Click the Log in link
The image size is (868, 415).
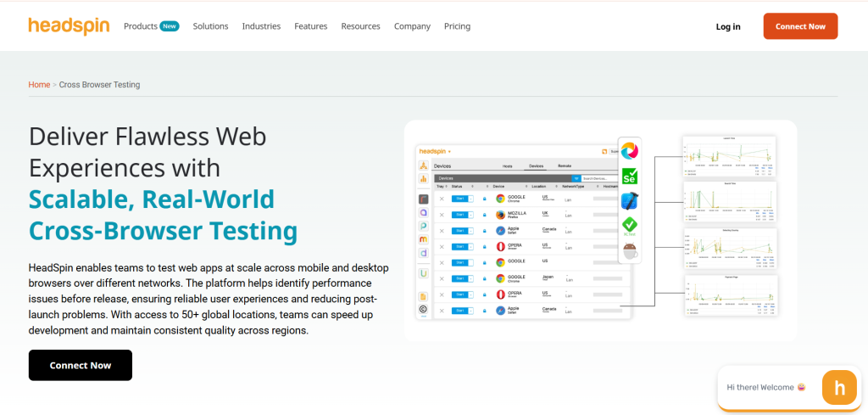coord(727,26)
